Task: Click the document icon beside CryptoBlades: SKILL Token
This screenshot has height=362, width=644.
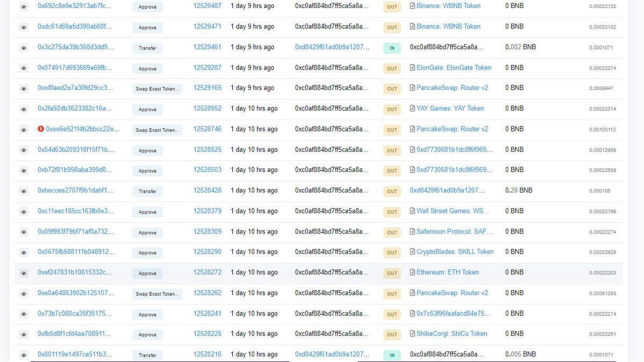Action: 412,252
